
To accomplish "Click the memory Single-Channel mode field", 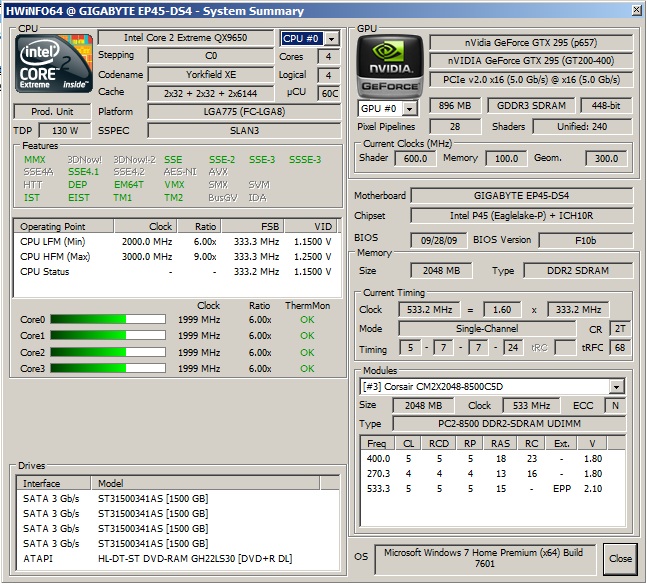I will tap(487, 329).
